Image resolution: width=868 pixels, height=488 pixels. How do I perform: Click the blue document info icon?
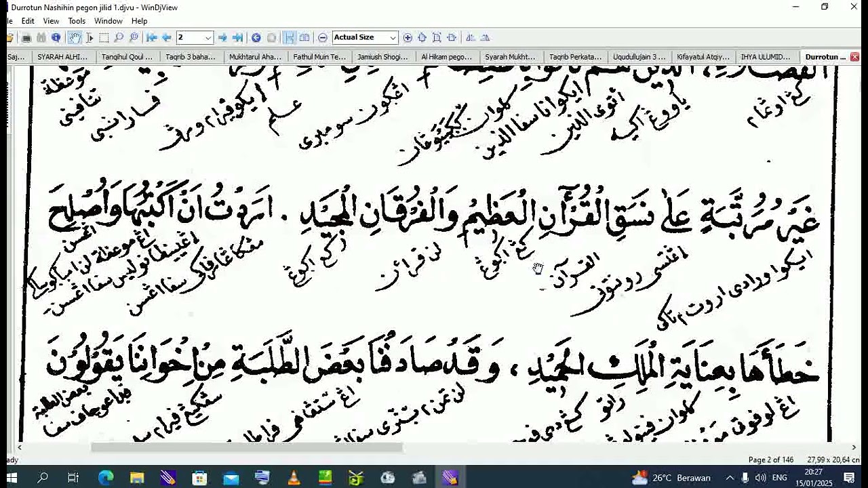click(x=56, y=37)
